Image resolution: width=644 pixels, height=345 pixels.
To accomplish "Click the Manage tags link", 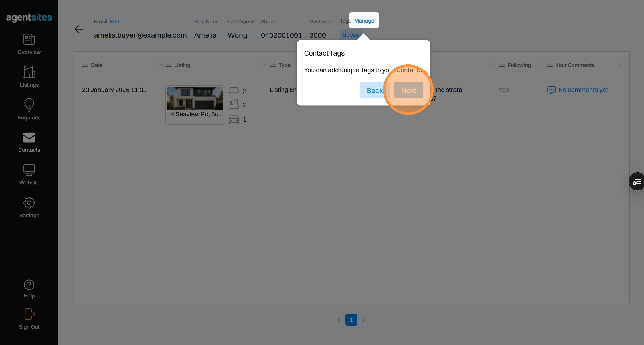I will [x=364, y=21].
